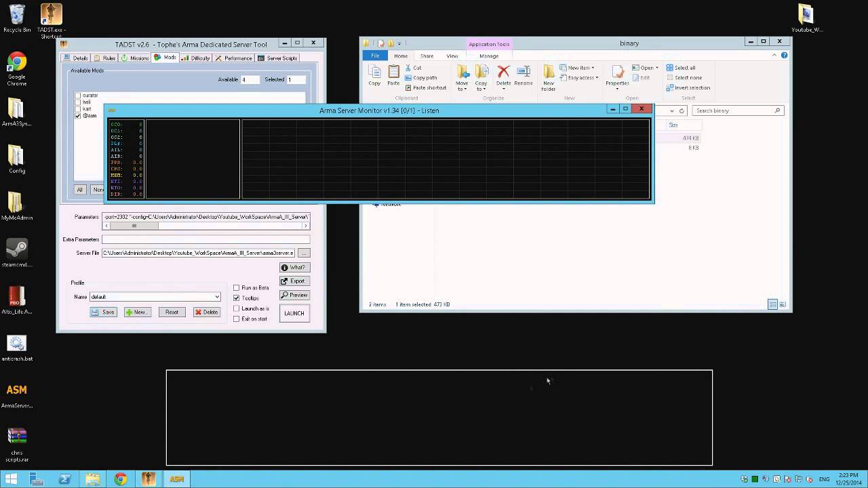Reset the TADST profile
The width and height of the screenshot is (868, 488).
coord(172,312)
